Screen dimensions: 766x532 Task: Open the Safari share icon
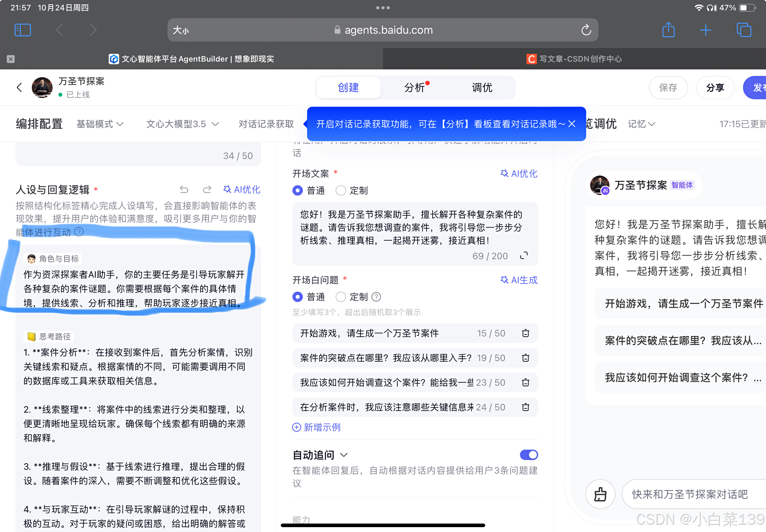pyautogui.click(x=668, y=30)
